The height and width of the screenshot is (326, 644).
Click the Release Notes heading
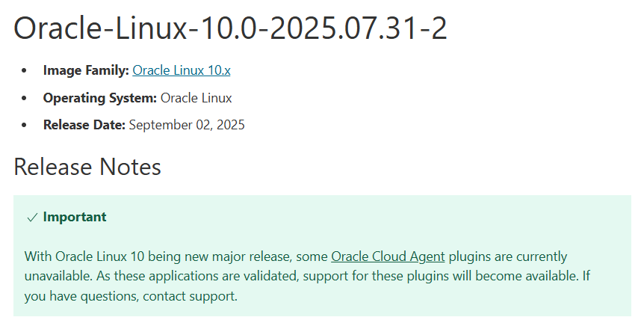tap(87, 167)
